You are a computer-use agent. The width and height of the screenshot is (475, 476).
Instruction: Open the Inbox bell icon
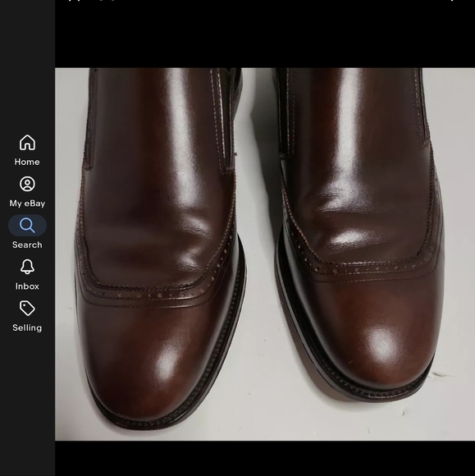27,267
